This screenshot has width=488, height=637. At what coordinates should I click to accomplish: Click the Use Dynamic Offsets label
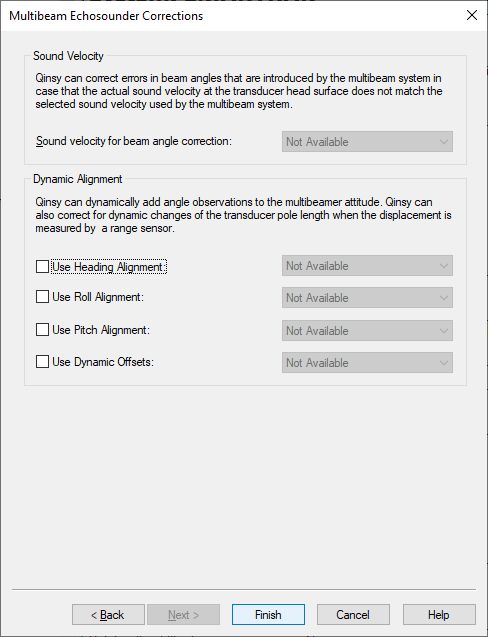pyautogui.click(x=103, y=362)
